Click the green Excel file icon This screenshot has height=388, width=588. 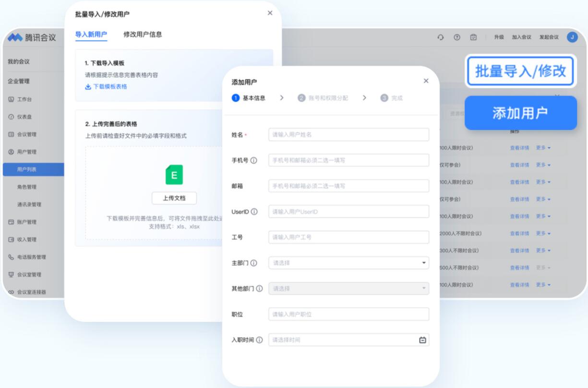click(174, 176)
